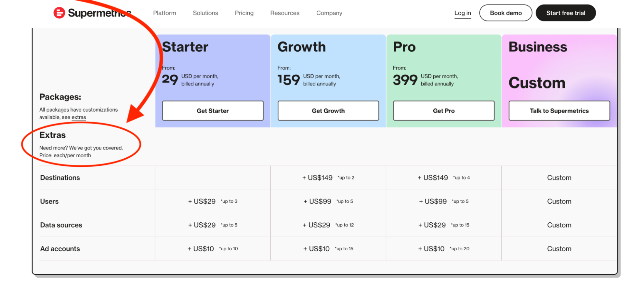This screenshot has width=644, height=287.
Task: Click the Pro plan heading
Action: tap(404, 47)
